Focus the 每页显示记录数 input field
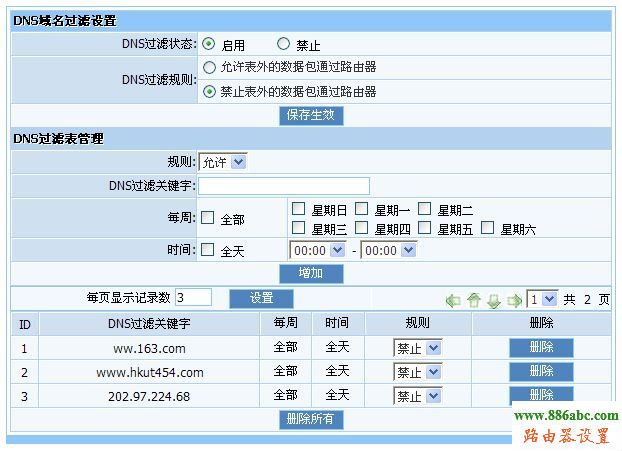 pyautogui.click(x=193, y=297)
